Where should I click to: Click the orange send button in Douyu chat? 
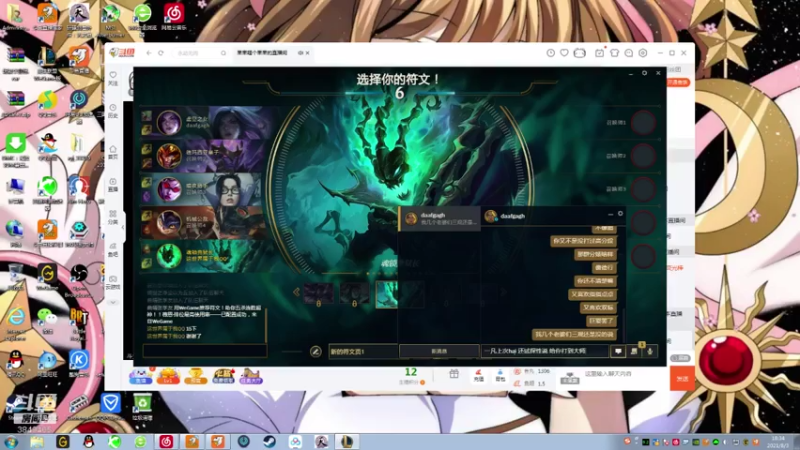pos(682,379)
